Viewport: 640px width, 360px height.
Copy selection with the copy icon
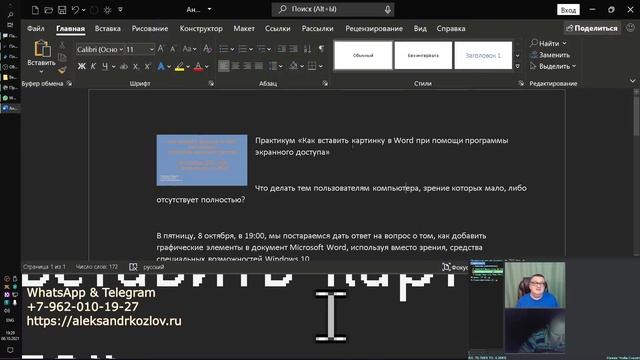[62, 58]
